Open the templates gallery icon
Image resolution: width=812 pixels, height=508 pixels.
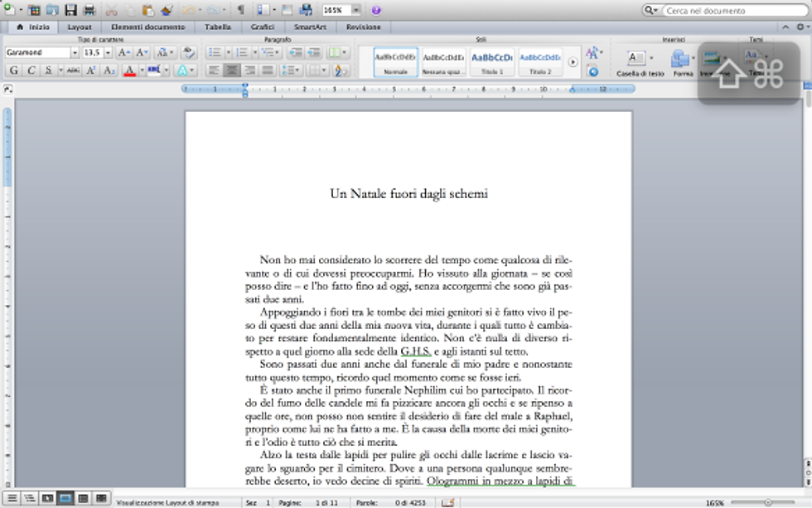pos(34,10)
